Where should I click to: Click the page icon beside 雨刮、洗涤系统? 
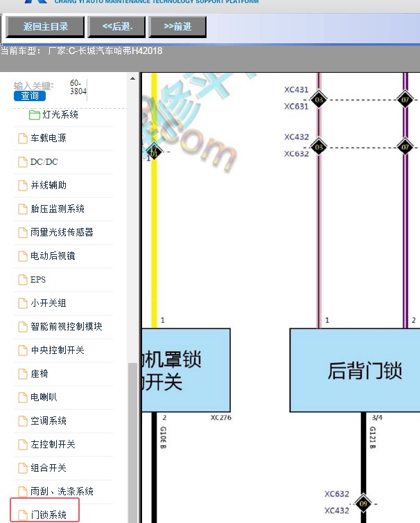pos(23,492)
